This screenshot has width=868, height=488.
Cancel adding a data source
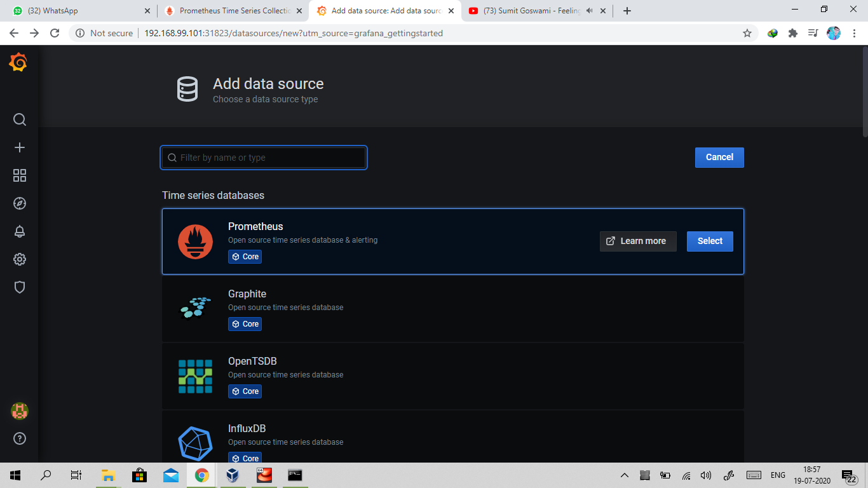(719, 157)
